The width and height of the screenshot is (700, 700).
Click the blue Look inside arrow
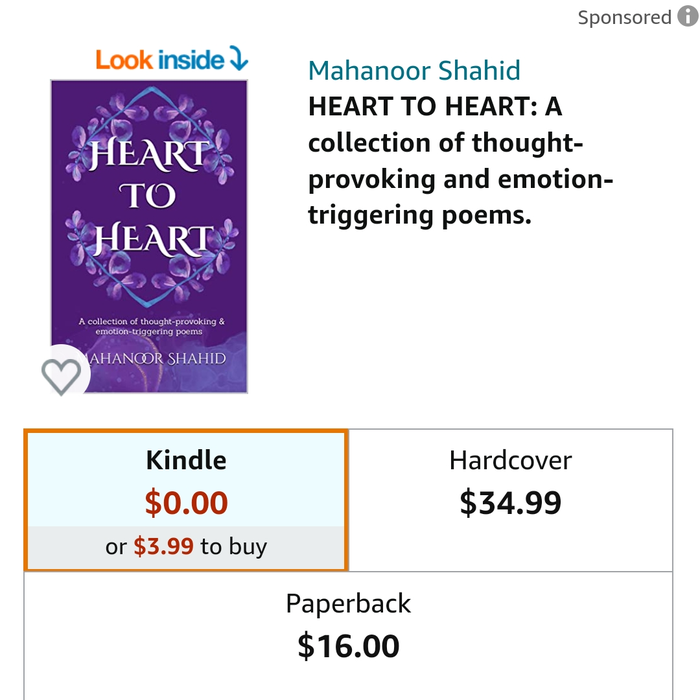238,59
